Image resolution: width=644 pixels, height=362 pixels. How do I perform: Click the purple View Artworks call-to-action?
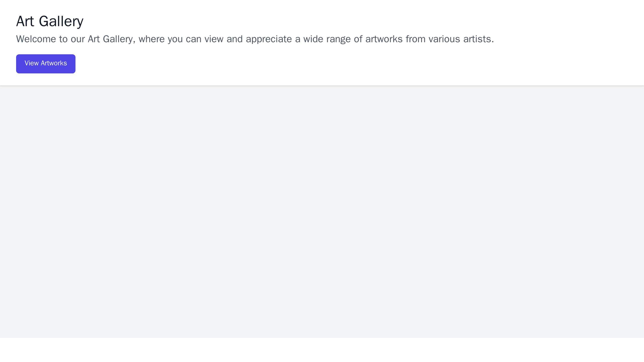[x=46, y=63]
